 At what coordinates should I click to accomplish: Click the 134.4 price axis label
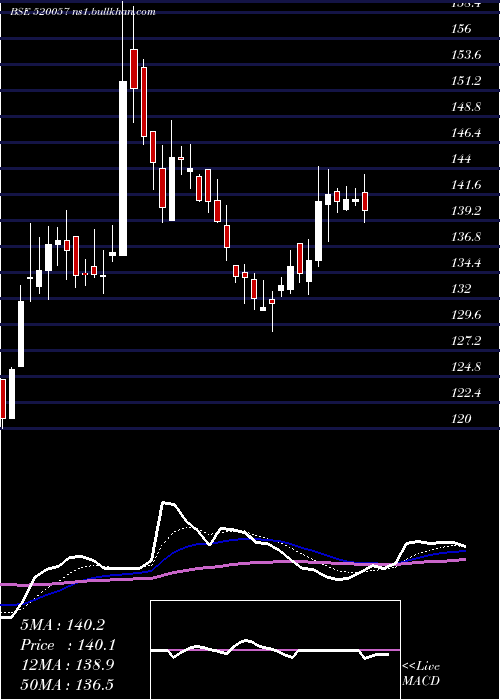466,262
